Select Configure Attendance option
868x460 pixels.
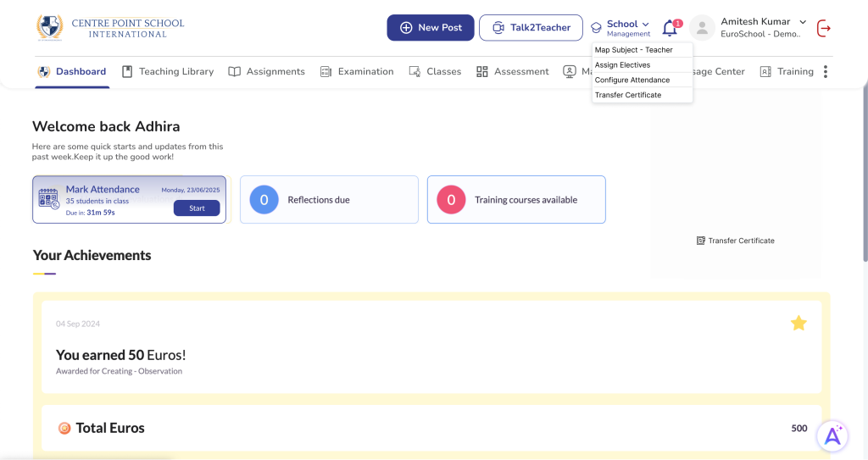point(632,80)
